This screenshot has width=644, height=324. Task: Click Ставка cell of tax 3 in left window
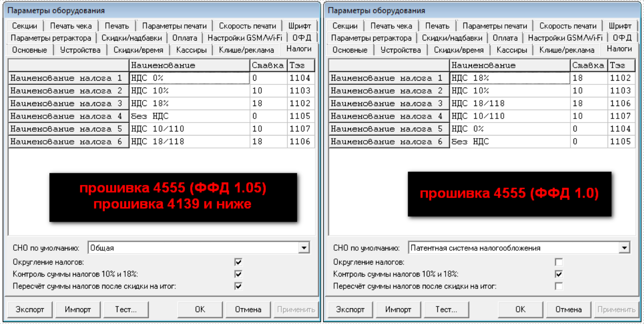269,104
